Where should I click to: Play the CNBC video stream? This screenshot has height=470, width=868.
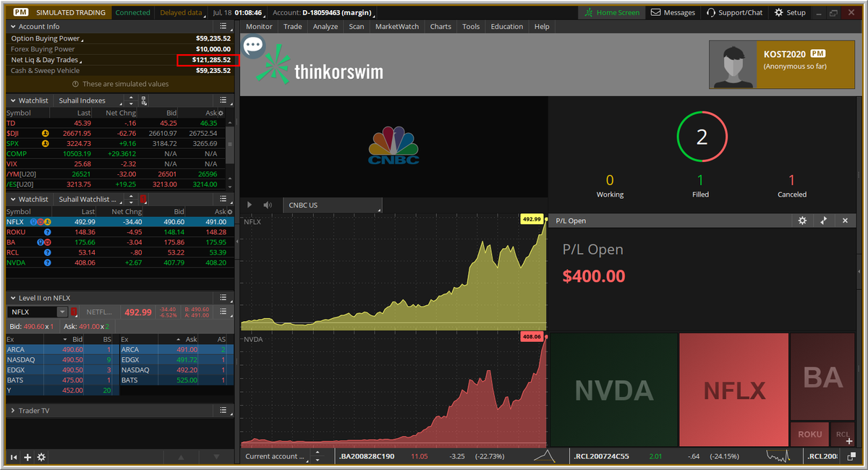[x=250, y=205]
